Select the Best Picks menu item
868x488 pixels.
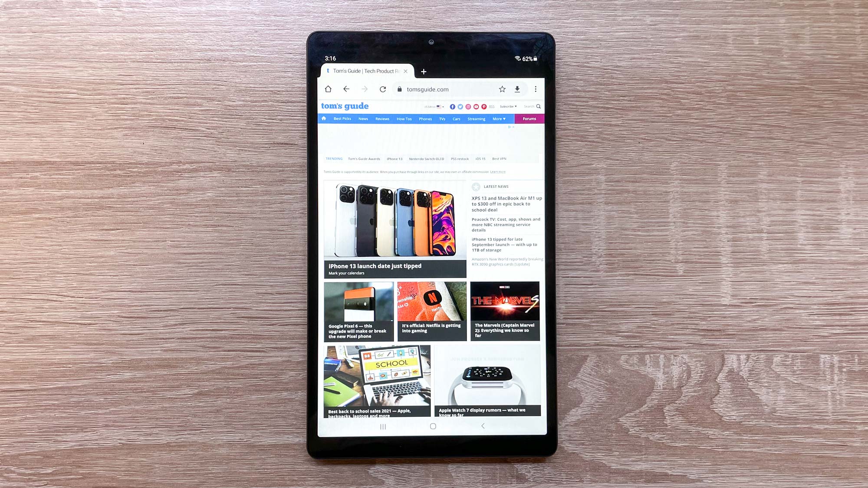click(x=341, y=118)
